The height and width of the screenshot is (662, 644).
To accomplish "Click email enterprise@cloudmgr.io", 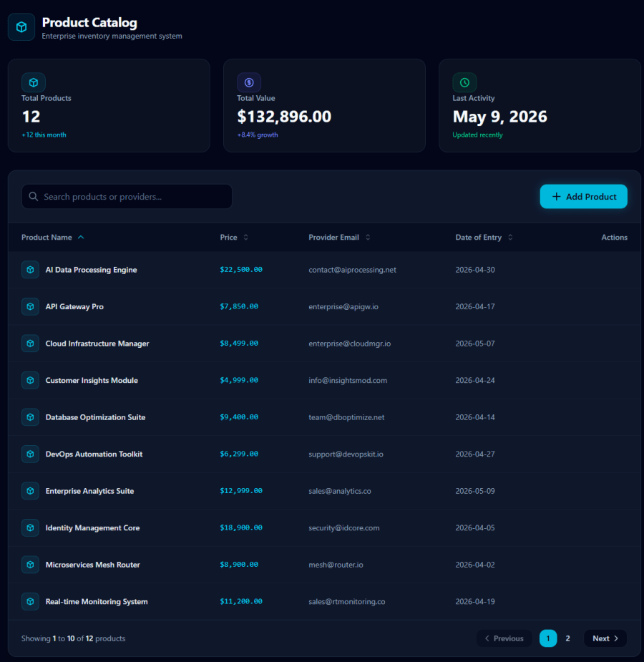I will click(x=349, y=344).
